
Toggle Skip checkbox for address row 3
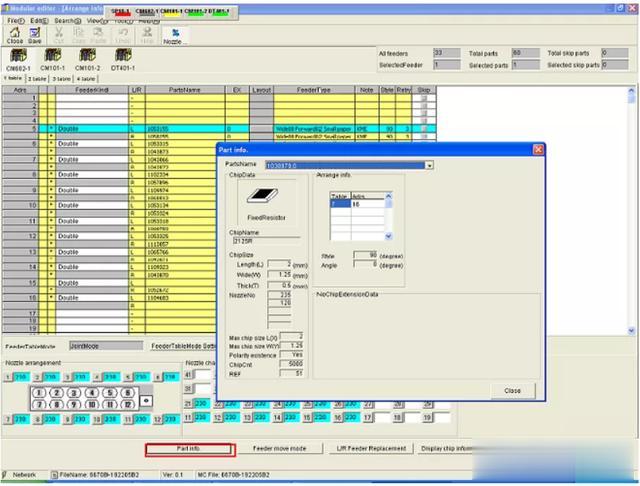tap(424, 113)
